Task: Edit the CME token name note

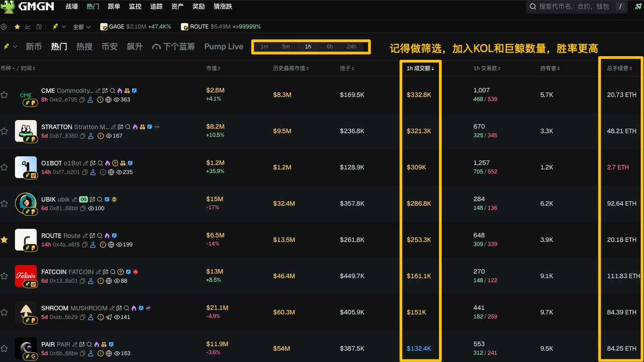Action: pyautogui.click(x=98, y=91)
